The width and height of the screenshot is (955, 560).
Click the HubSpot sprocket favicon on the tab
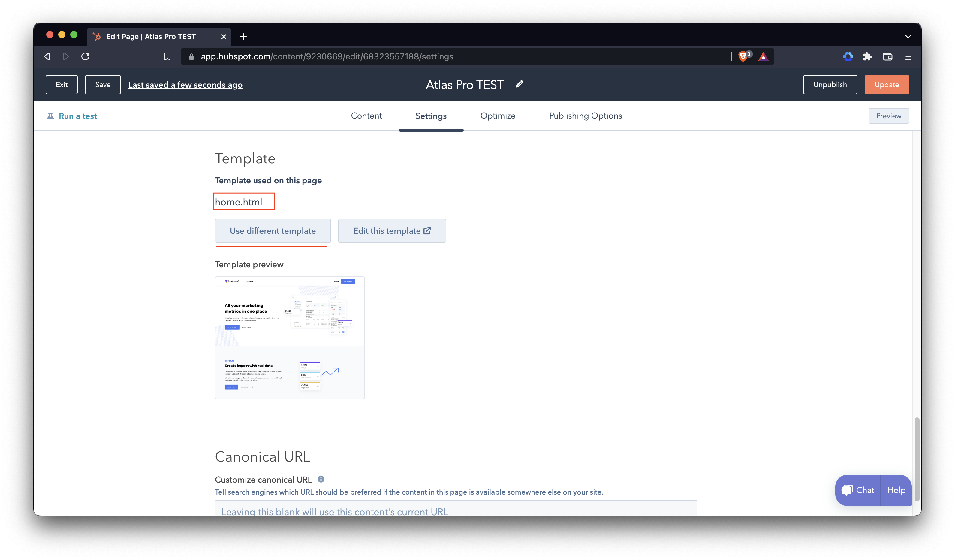pos(97,36)
